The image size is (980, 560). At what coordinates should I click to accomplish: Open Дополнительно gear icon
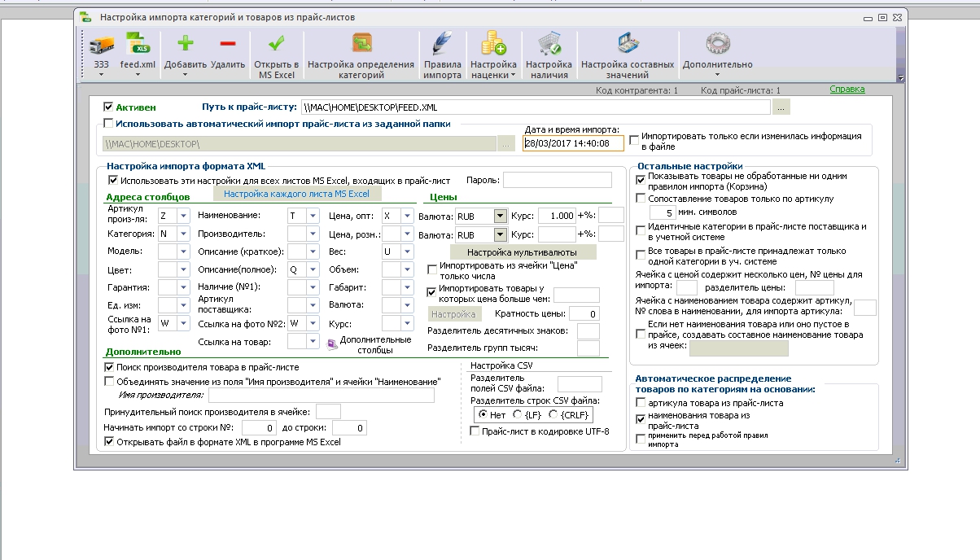click(x=717, y=44)
